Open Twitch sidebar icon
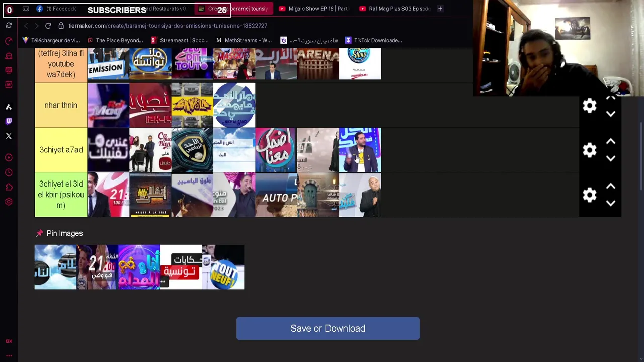644x362 pixels. click(9, 121)
